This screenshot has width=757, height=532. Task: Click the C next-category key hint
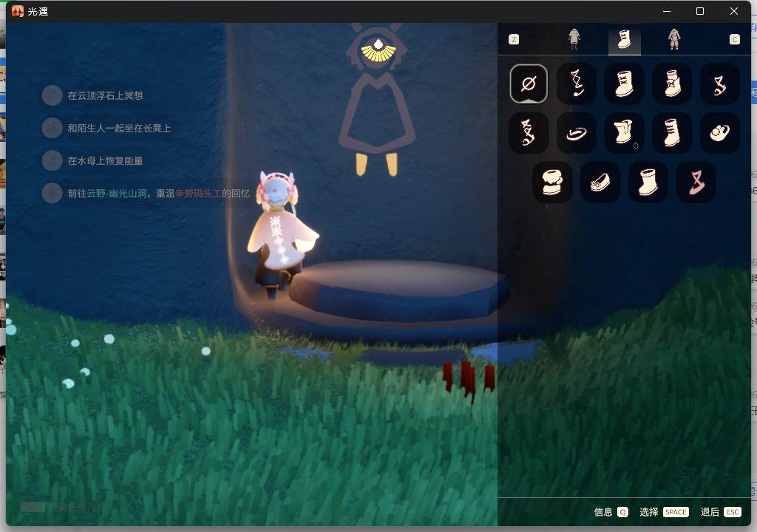[x=734, y=40]
